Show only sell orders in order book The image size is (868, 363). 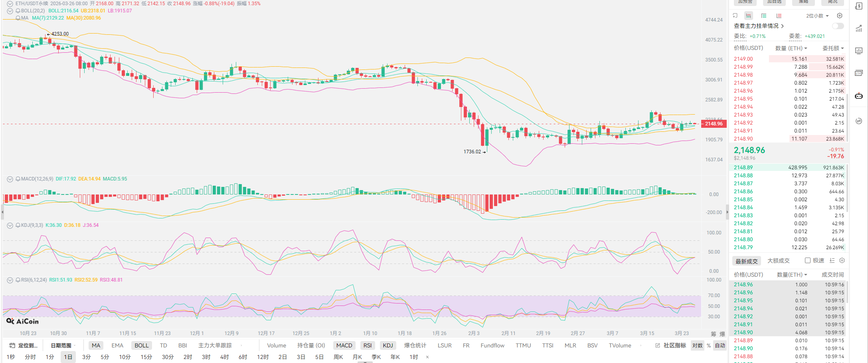coord(779,16)
